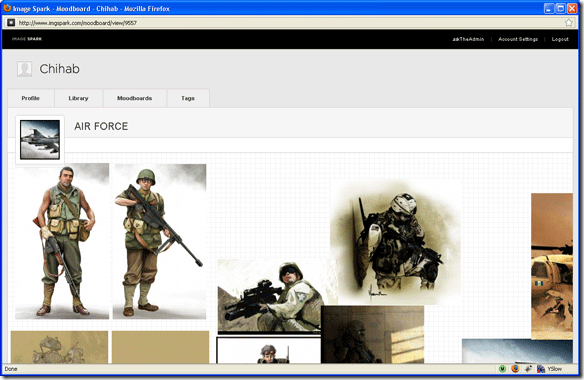This screenshot has height=380, width=584.
Task: Open the Moodboards tab
Action: point(134,98)
